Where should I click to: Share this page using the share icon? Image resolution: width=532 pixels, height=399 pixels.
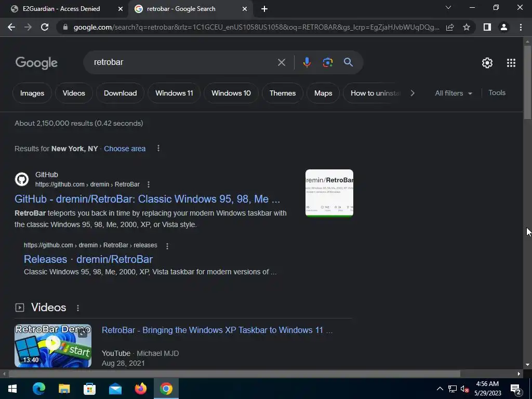click(450, 27)
